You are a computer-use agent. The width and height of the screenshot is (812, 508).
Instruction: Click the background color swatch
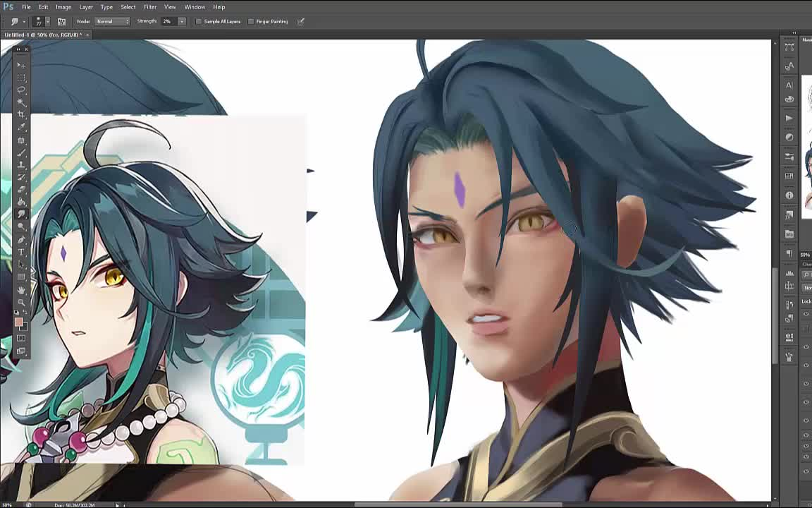pos(25,327)
